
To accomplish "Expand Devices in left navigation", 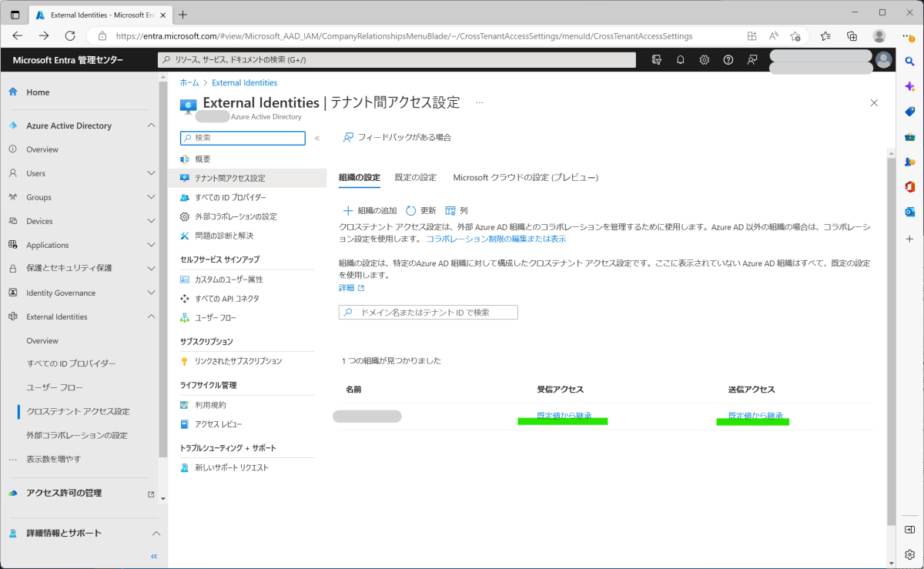I will (151, 221).
